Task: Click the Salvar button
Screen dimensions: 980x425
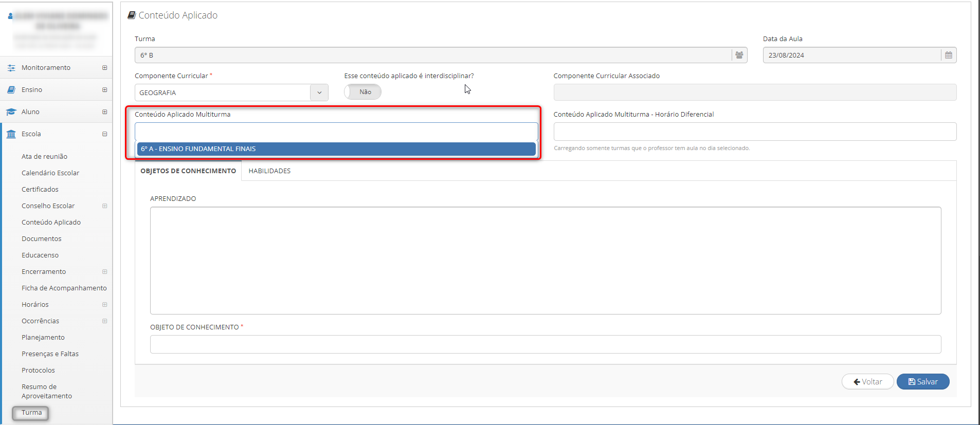Action: pyautogui.click(x=923, y=382)
